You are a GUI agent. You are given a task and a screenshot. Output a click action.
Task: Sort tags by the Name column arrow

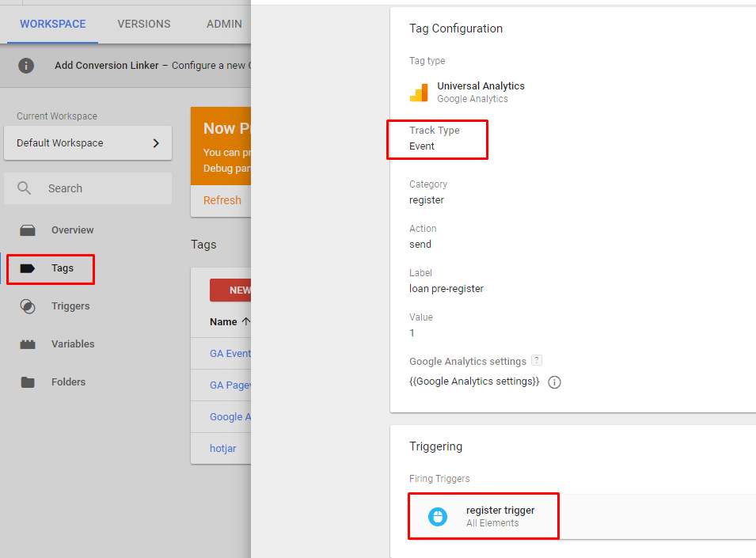246,321
